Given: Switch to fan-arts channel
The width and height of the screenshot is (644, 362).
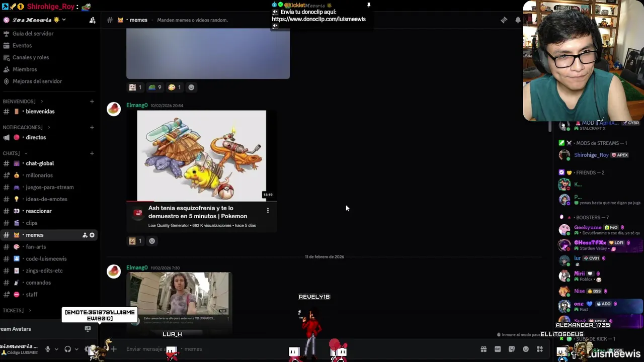Looking at the screenshot, I should pos(49,247).
